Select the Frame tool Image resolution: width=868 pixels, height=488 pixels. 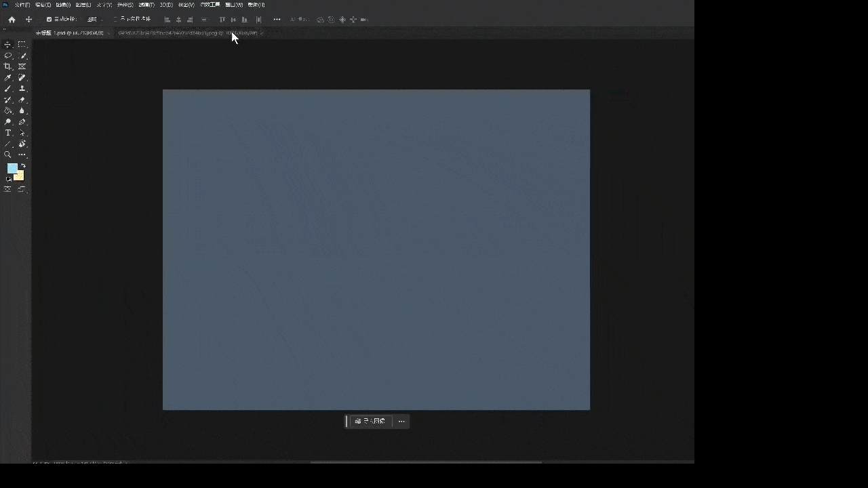(x=22, y=66)
